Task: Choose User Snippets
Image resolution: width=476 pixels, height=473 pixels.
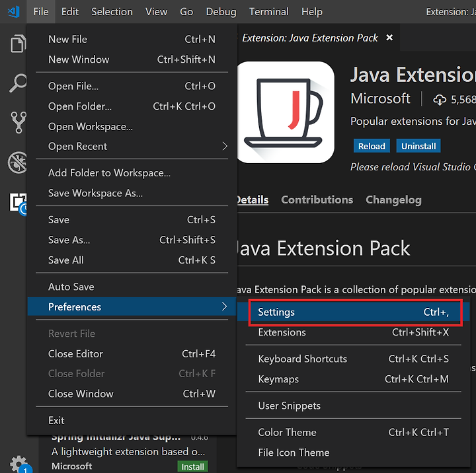Action: coord(353,406)
